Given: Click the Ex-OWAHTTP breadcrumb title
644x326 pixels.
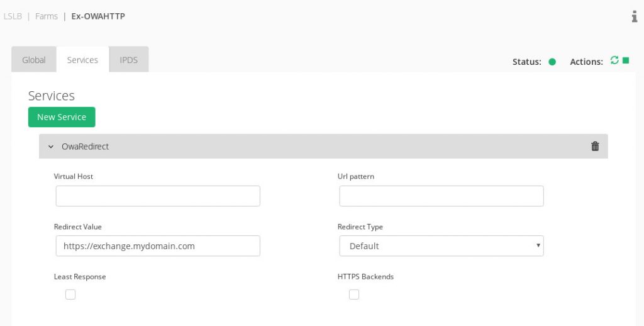Looking at the screenshot, I should coord(98,16).
